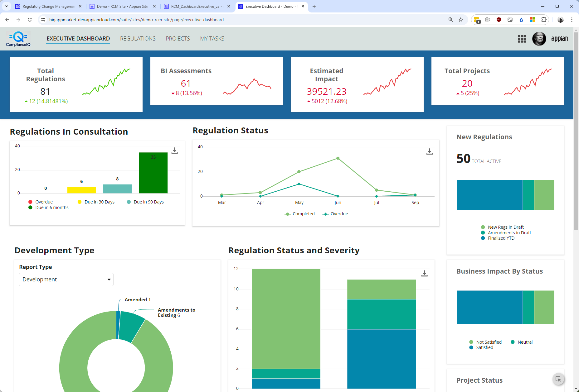This screenshot has width=579, height=392.
Task: Download the Regulation Status and Severity chart
Action: click(425, 273)
